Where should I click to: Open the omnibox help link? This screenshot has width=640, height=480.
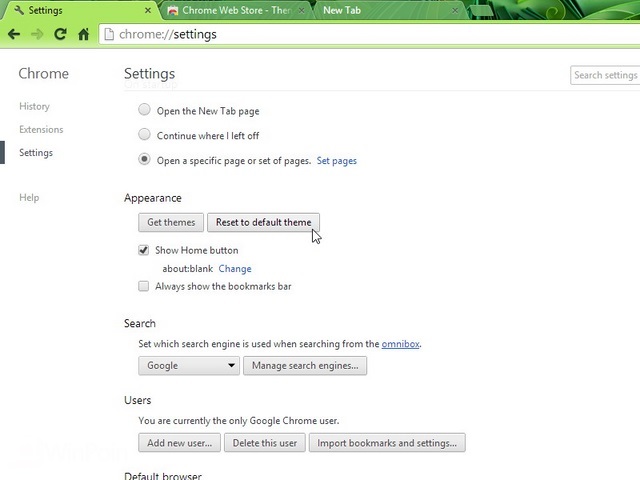(400, 344)
